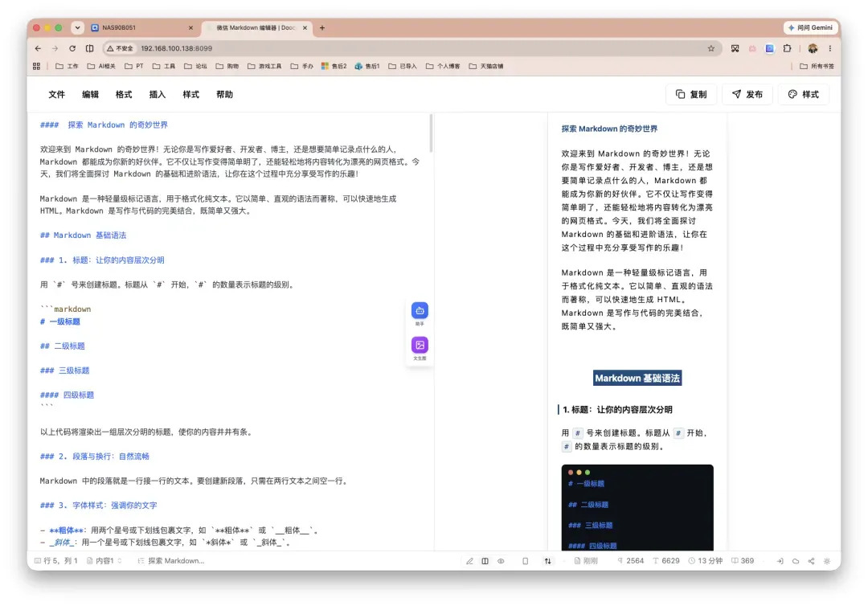Click the 2564 paragraph count in status bar
Viewport: 868px width, 606px height.
pos(631,561)
